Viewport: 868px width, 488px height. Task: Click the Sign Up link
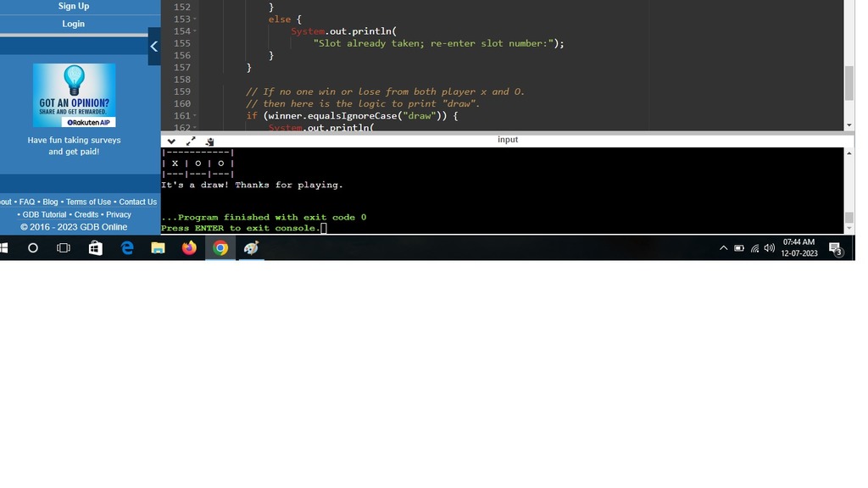tap(74, 6)
